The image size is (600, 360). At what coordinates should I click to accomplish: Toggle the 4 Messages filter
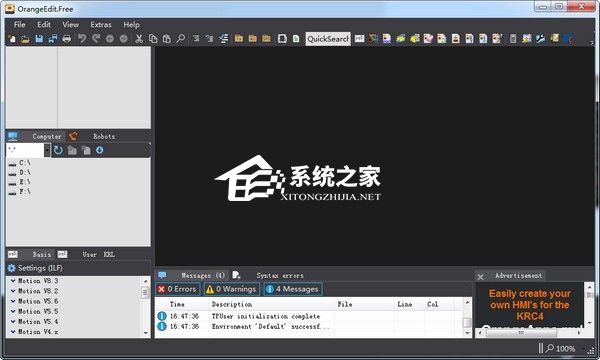click(293, 289)
